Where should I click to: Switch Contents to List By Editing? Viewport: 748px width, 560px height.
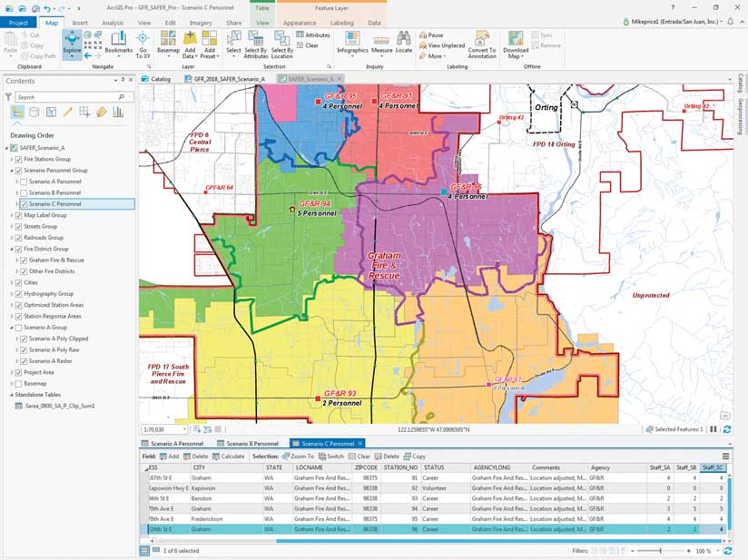pos(68,113)
